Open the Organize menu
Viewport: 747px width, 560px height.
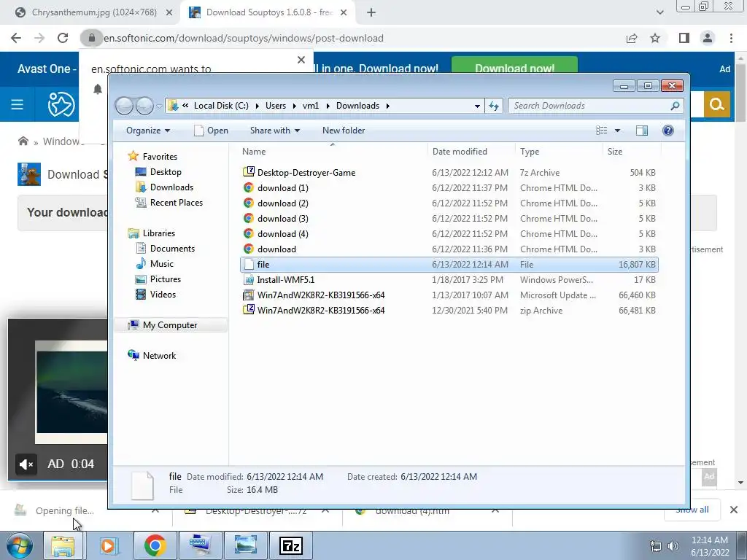tap(148, 131)
